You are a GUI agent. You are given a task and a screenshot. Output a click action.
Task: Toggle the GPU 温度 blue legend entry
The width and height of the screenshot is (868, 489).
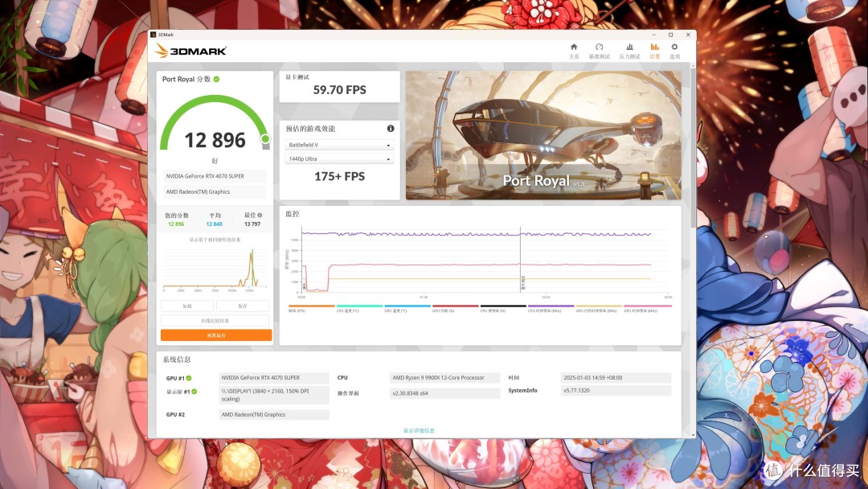tap(407, 308)
